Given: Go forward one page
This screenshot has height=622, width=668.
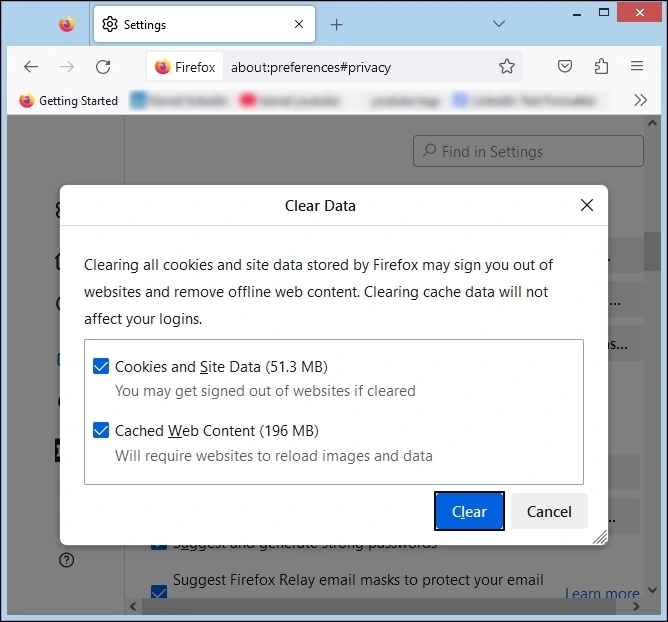Looking at the screenshot, I should tap(67, 66).
